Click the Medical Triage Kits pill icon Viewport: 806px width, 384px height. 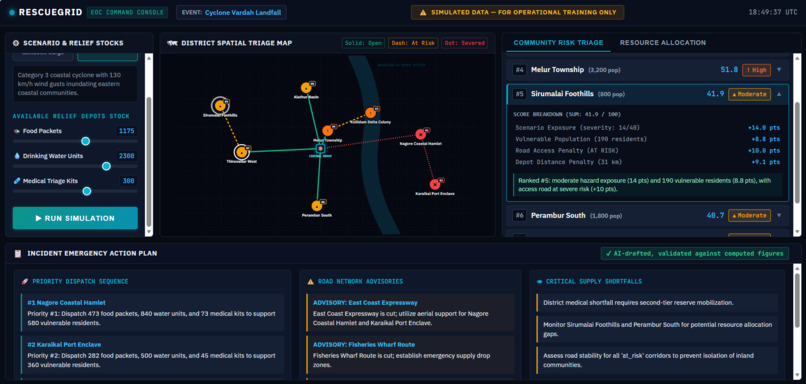click(16, 181)
